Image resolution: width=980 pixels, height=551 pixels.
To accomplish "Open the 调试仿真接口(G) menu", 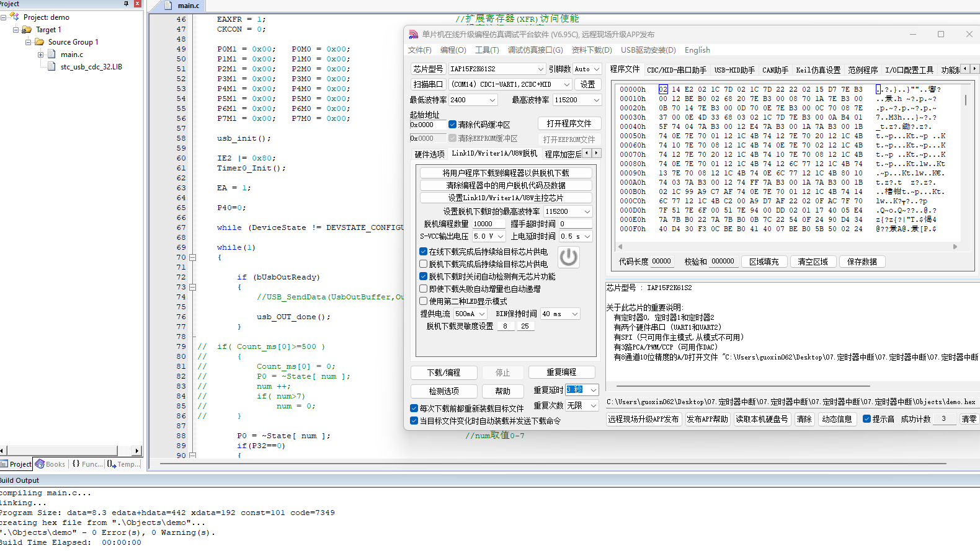I will click(535, 50).
